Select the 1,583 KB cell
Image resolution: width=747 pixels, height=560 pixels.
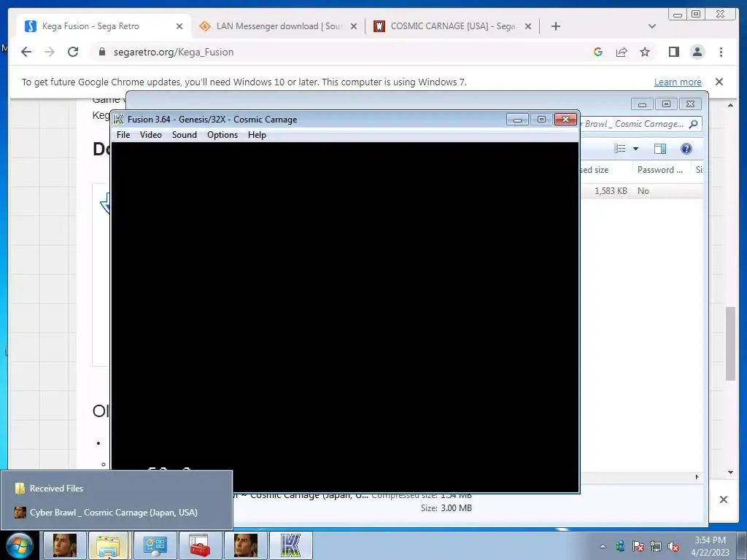tap(611, 191)
